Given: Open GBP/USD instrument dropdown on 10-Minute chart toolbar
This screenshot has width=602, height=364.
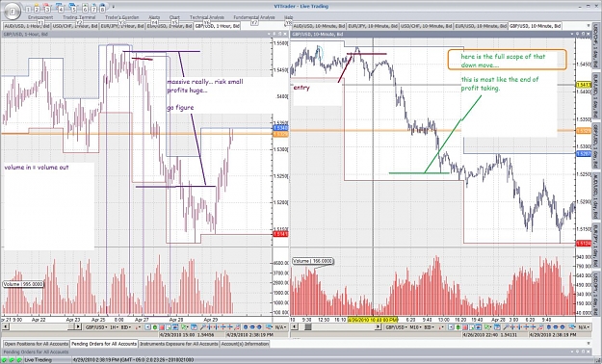Looking at the screenshot, I should pyautogui.click(x=397, y=327).
